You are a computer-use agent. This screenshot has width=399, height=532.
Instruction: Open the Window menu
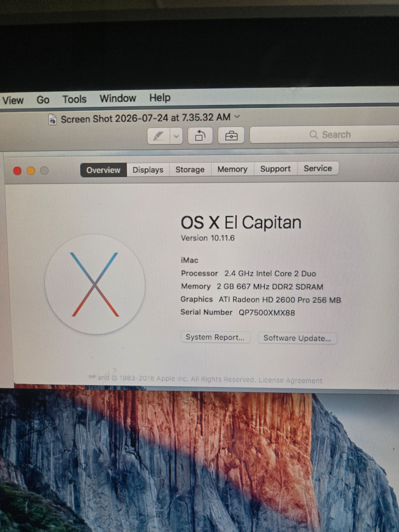pos(118,98)
